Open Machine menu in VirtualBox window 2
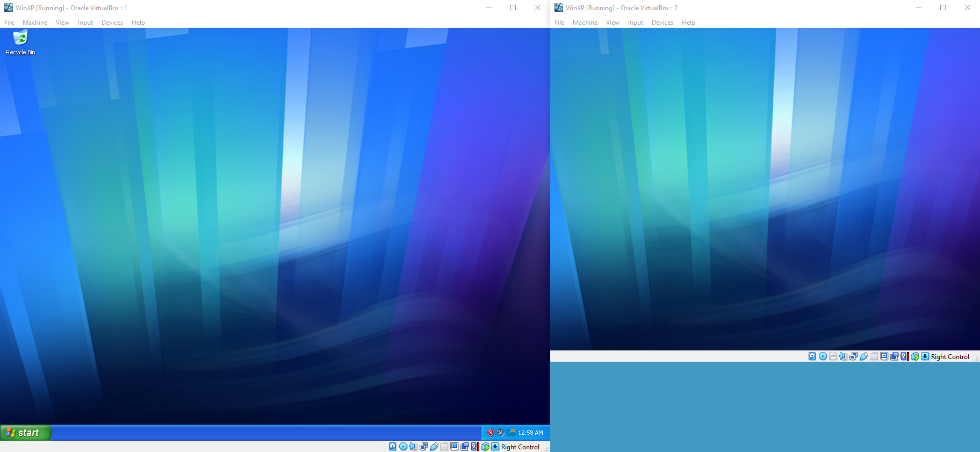The image size is (980, 452). coord(585,23)
